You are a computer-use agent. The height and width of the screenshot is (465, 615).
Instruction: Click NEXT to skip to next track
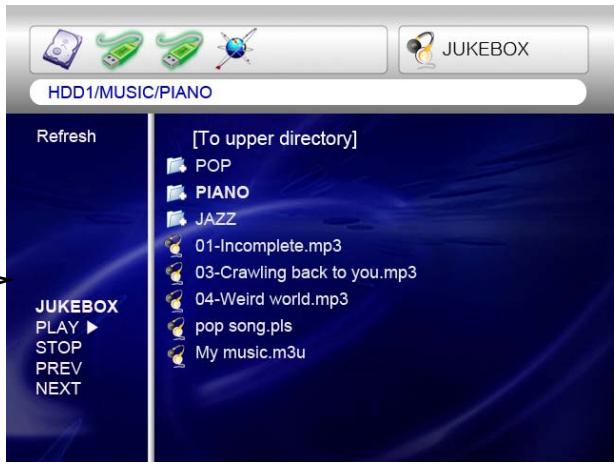pos(58,389)
